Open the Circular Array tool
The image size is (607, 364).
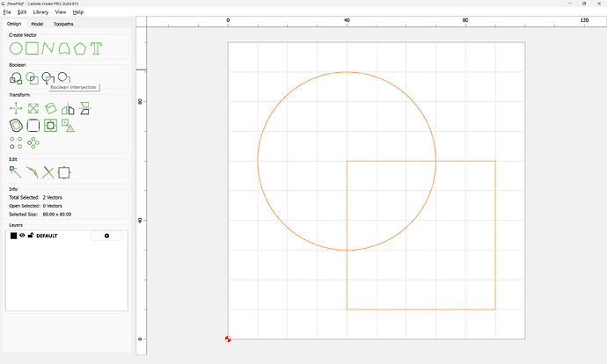coord(33,142)
